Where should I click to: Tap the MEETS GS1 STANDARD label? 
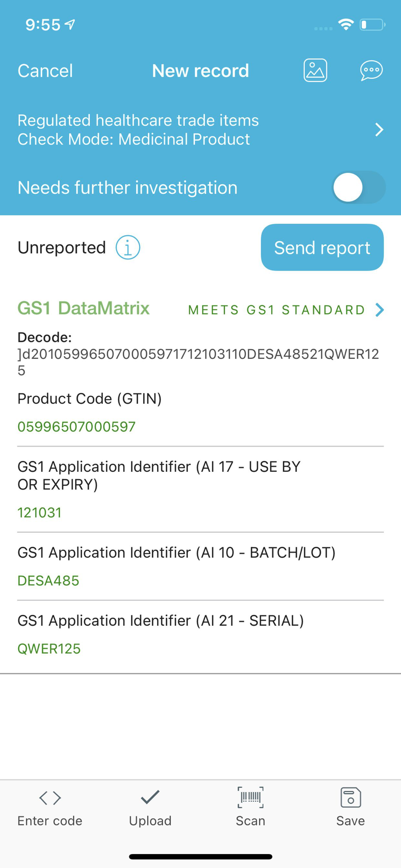[x=277, y=310]
